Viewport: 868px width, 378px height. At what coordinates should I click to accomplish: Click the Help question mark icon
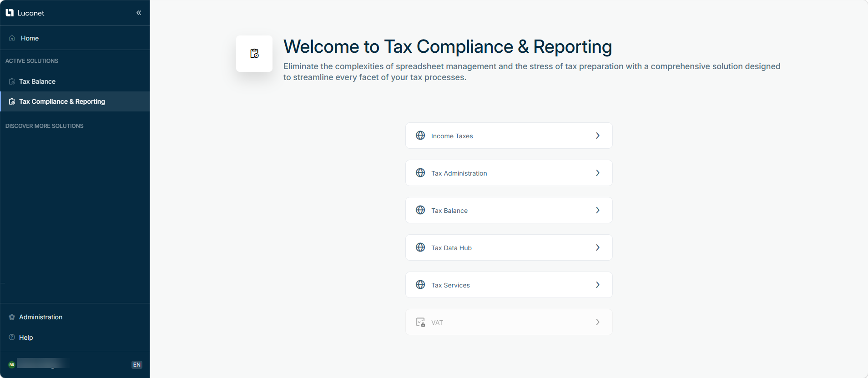click(x=12, y=337)
